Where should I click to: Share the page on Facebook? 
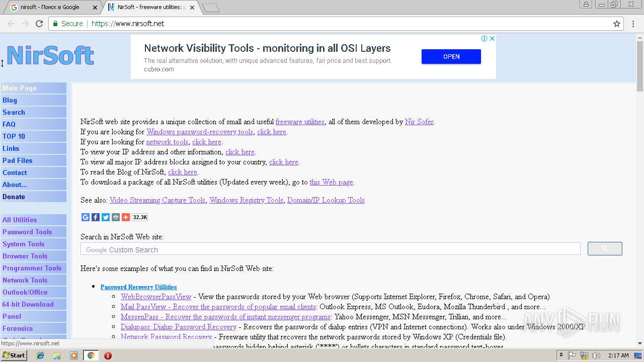pos(96,217)
